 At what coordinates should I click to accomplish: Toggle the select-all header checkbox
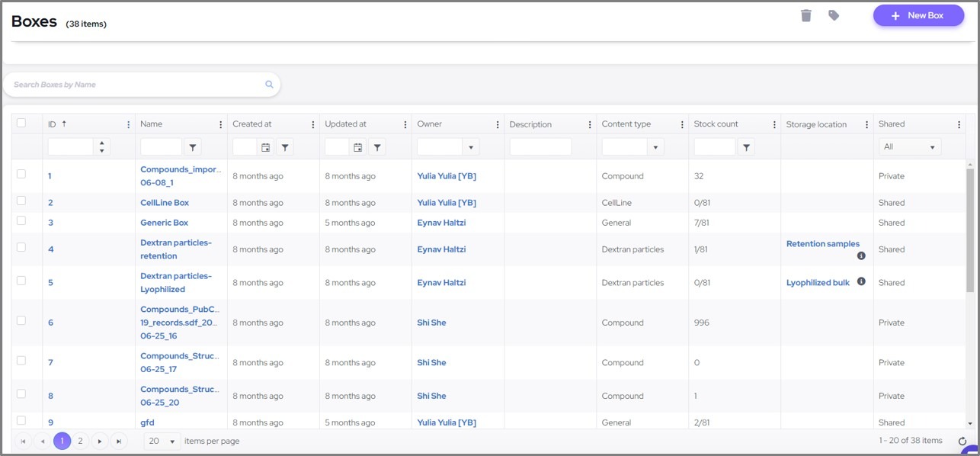pyautogui.click(x=21, y=123)
